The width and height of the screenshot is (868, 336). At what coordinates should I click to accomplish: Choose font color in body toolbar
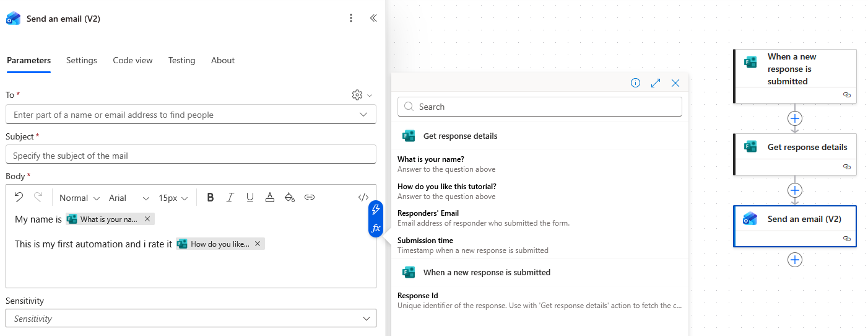point(270,197)
